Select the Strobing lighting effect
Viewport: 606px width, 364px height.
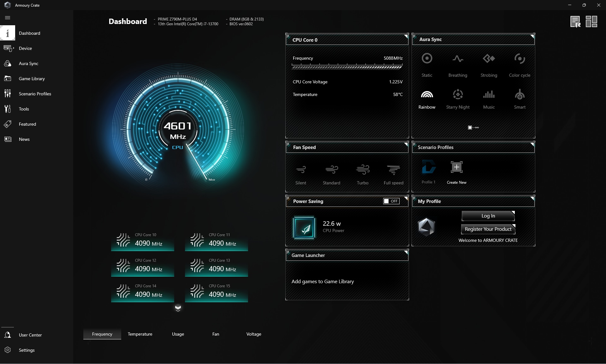(489, 65)
